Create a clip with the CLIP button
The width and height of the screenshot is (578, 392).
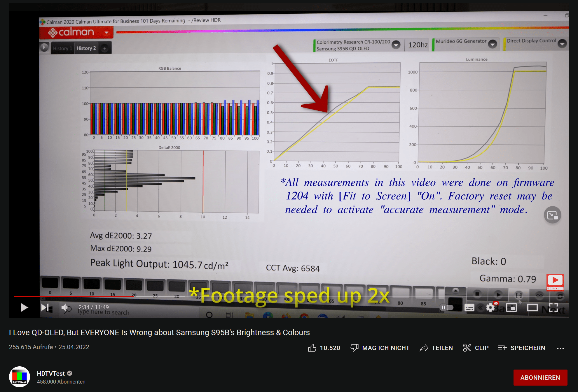point(476,348)
